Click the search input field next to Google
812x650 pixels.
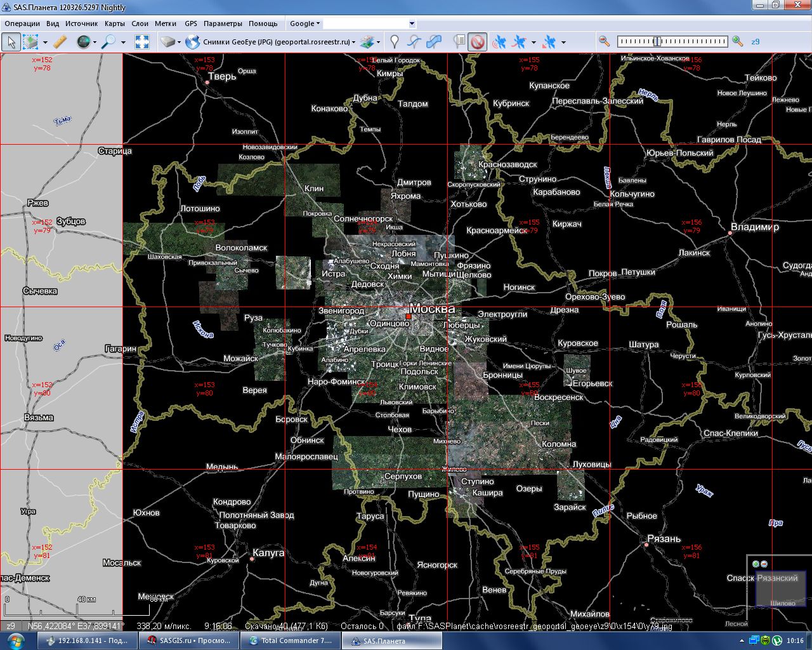click(365, 23)
